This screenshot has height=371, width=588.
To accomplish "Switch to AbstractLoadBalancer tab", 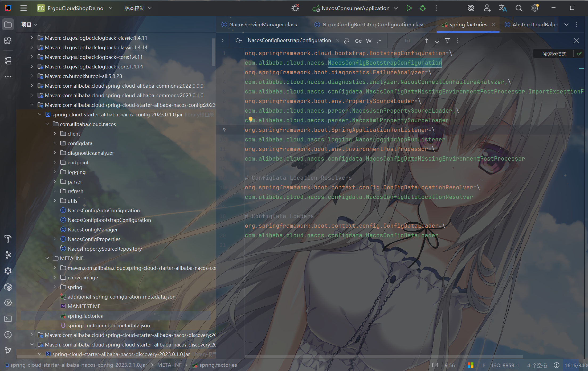I will 531,25.
